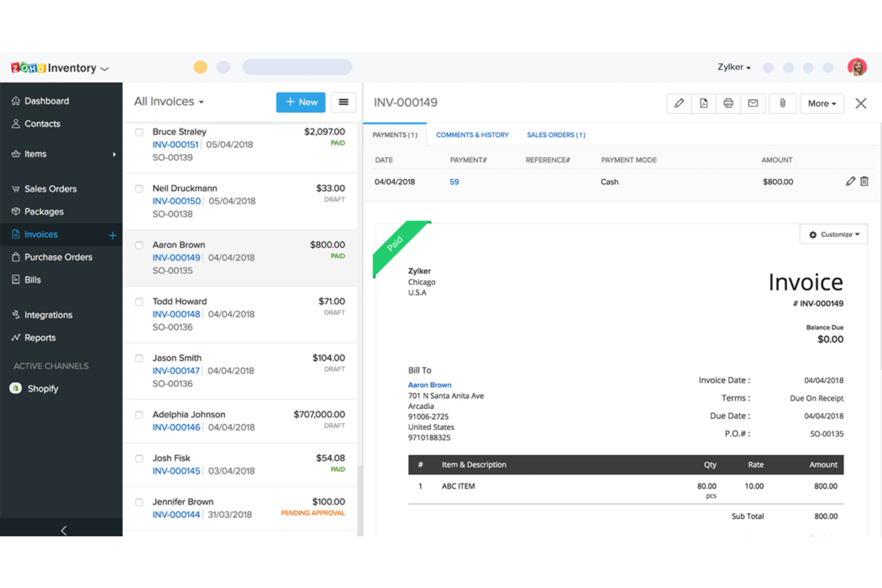The height and width of the screenshot is (588, 882).
Task: Create an invoice with the New button
Action: [300, 102]
